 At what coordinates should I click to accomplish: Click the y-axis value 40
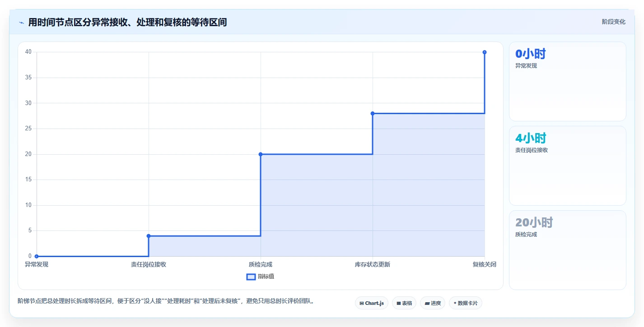coord(28,52)
